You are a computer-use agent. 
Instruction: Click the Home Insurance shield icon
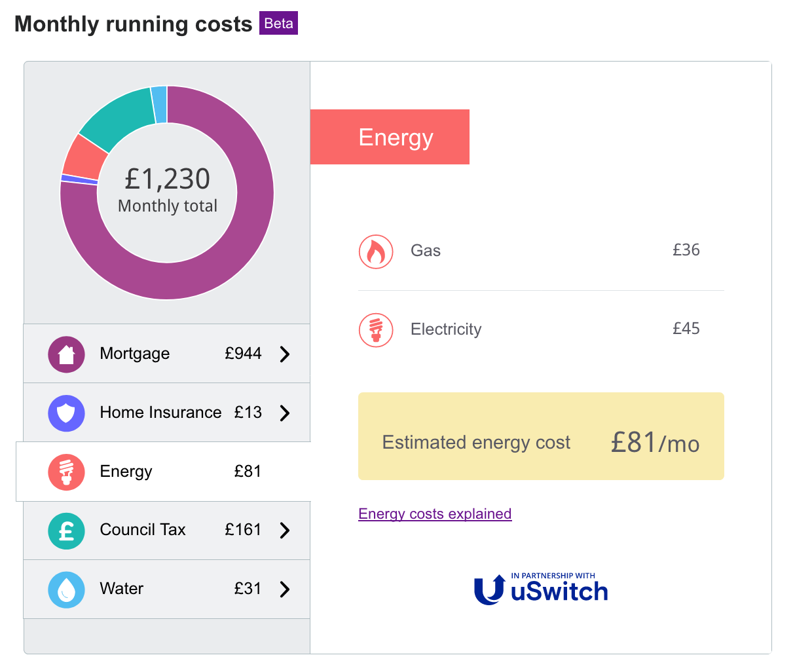point(66,413)
